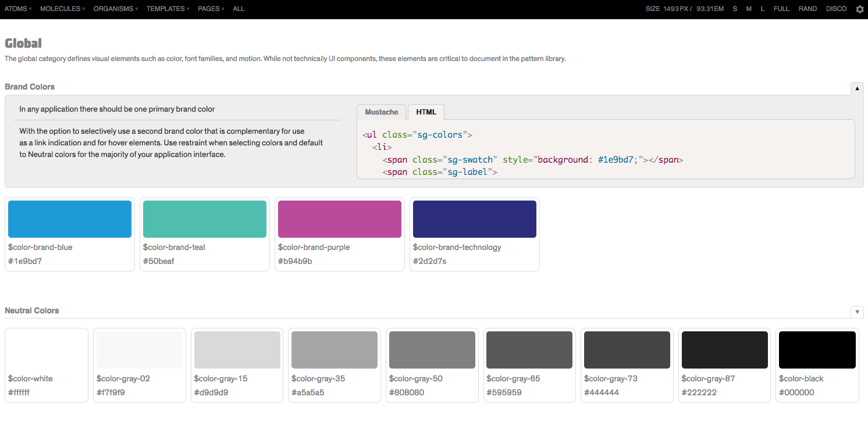
Task: Select the All menu item
Action: [239, 9]
